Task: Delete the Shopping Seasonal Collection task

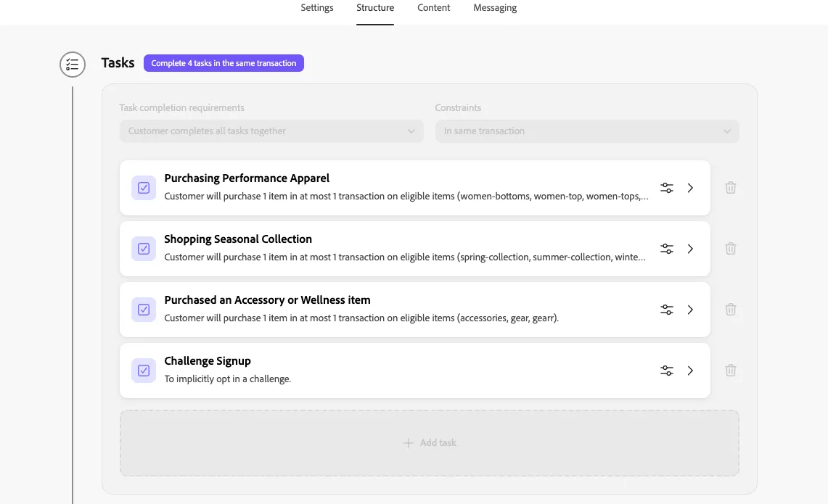Action: click(x=730, y=249)
